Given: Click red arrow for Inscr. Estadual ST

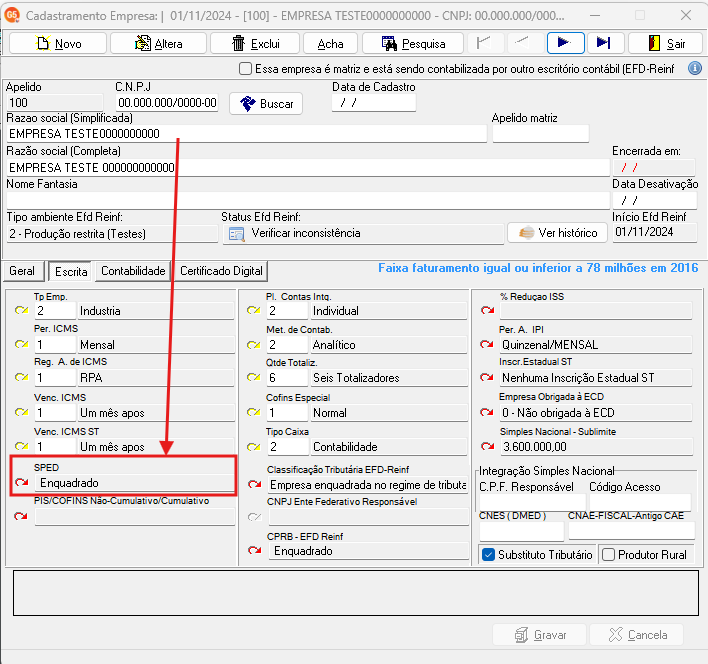Looking at the screenshot, I should pos(487,377).
